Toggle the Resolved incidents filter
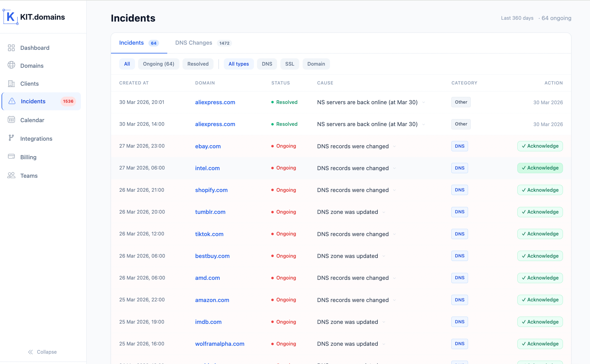 coord(198,64)
